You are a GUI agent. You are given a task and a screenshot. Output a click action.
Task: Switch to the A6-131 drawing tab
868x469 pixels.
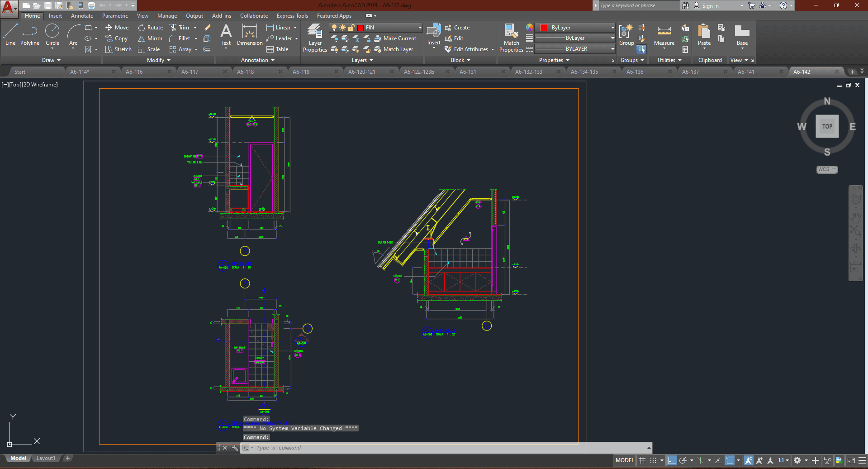tap(468, 72)
